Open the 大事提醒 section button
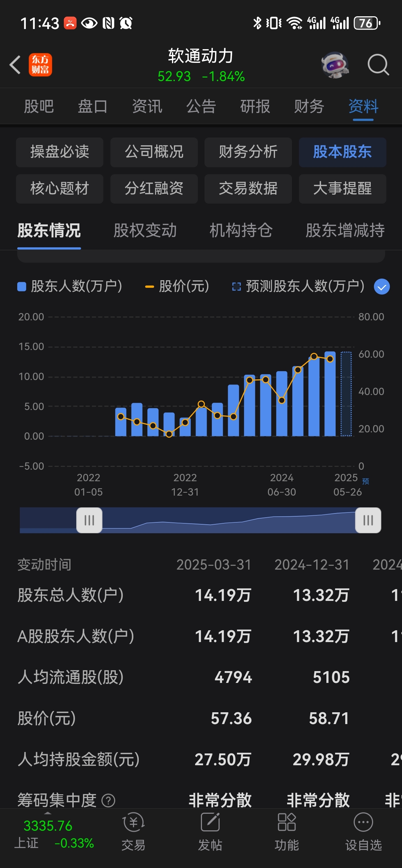 pos(342,189)
